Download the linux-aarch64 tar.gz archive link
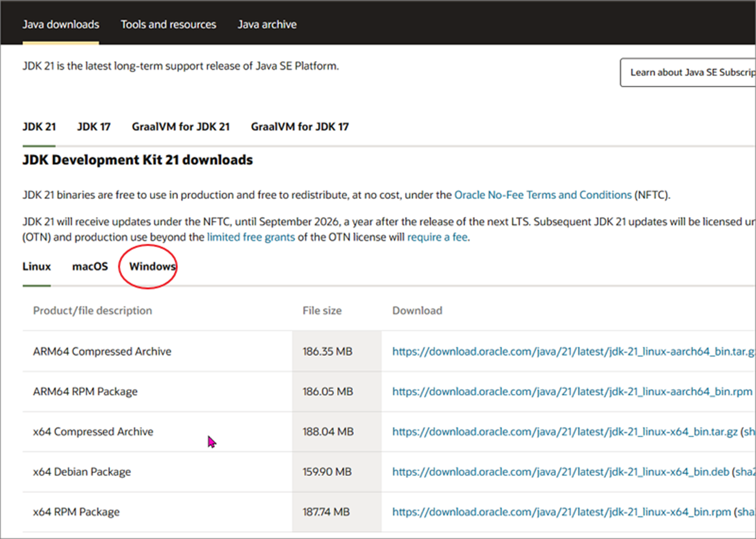This screenshot has width=756, height=539. [x=574, y=351]
